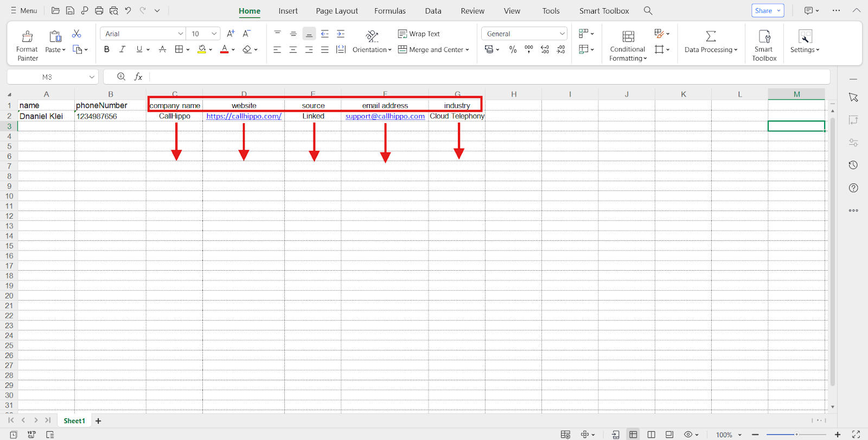
Task: Open the Paste dropdown
Action: 55,49
